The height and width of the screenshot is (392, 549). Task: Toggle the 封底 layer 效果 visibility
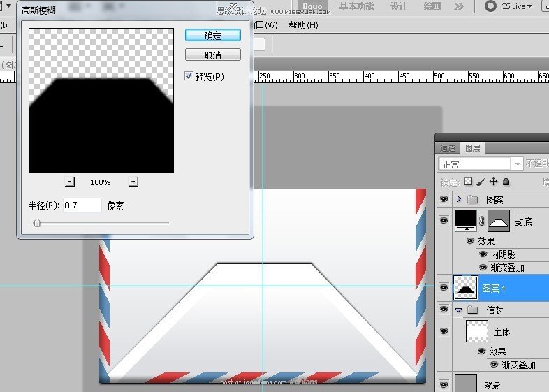coord(470,241)
